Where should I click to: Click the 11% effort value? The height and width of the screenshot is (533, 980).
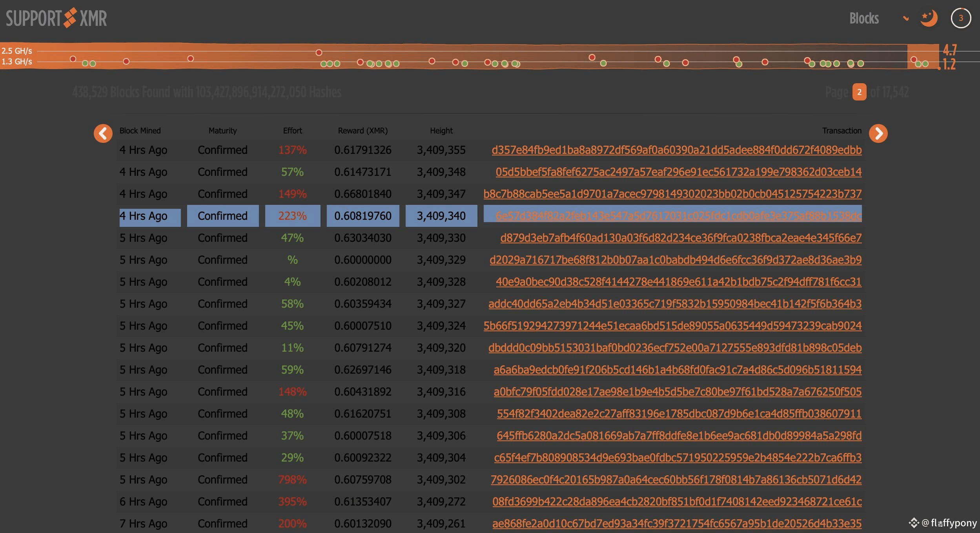(x=293, y=348)
